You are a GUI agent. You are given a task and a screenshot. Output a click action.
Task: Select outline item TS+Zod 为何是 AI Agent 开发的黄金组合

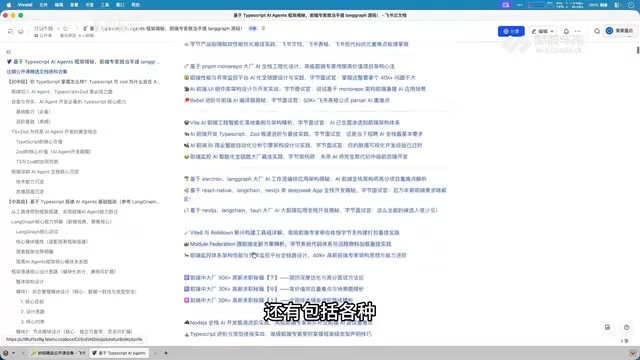point(54,132)
